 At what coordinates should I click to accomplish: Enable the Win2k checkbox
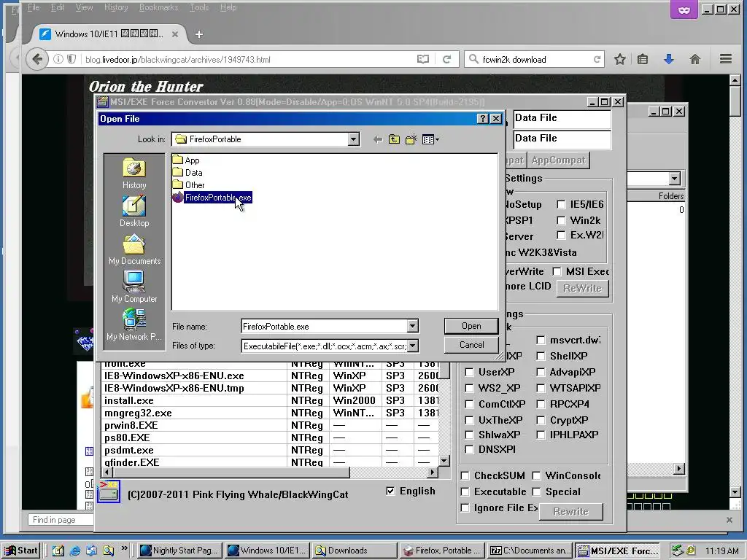[x=561, y=220]
